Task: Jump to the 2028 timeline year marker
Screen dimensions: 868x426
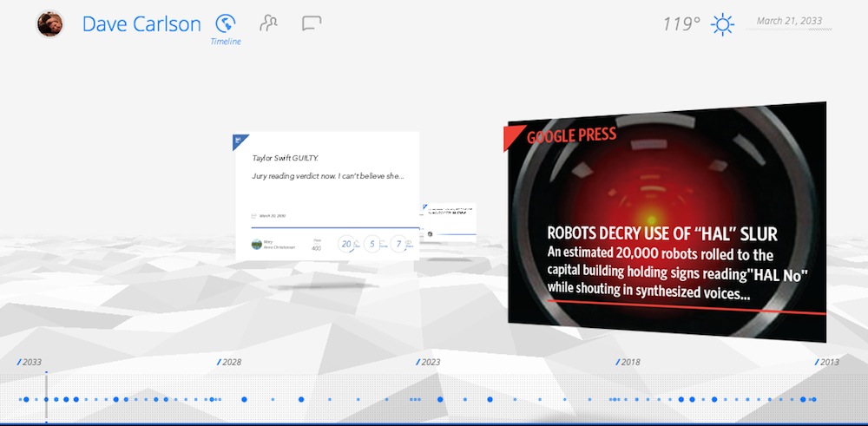Action: tap(229, 363)
